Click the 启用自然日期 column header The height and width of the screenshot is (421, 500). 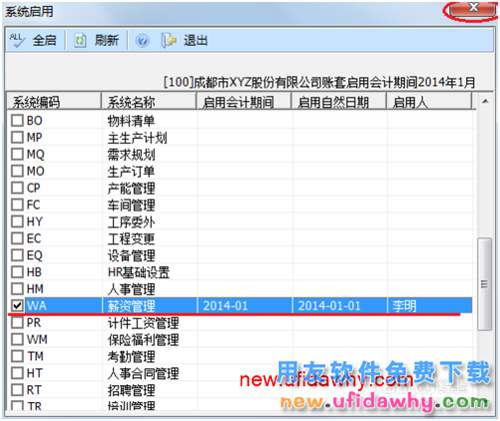pos(339,102)
